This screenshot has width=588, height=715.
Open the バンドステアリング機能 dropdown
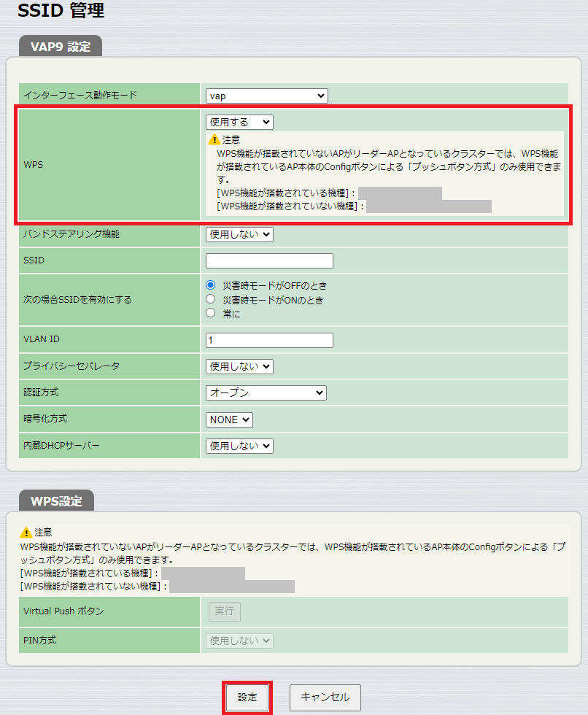239,233
